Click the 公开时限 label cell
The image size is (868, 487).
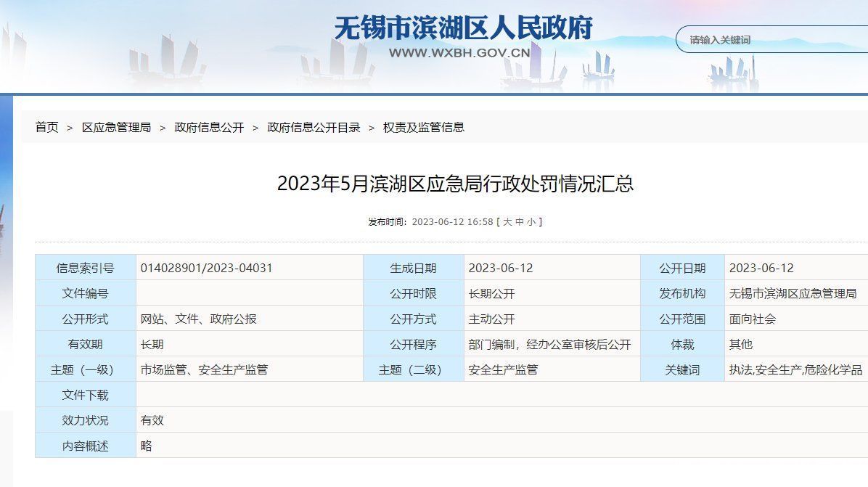click(413, 293)
